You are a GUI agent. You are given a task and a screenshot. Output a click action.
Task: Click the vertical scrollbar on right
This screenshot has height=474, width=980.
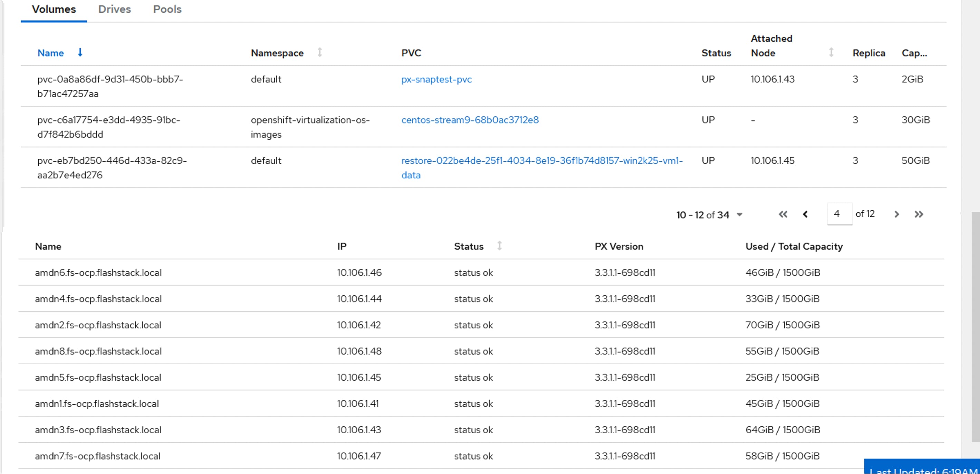975,327
